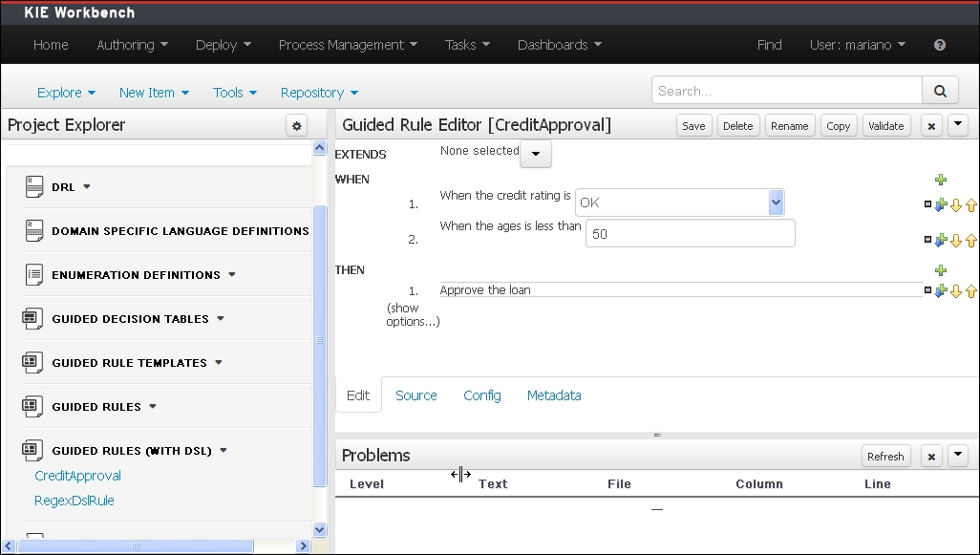Click the Guided Decision Tables icon
This screenshot has height=555, width=980.
[x=32, y=319]
